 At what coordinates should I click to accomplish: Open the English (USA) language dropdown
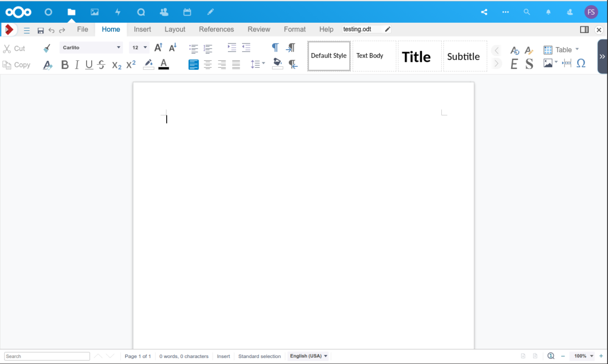coord(309,356)
